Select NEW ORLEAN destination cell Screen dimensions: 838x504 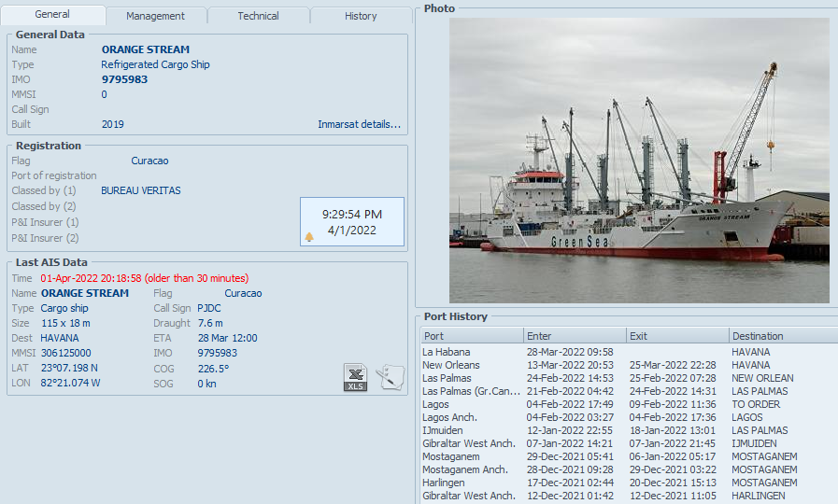point(762,378)
